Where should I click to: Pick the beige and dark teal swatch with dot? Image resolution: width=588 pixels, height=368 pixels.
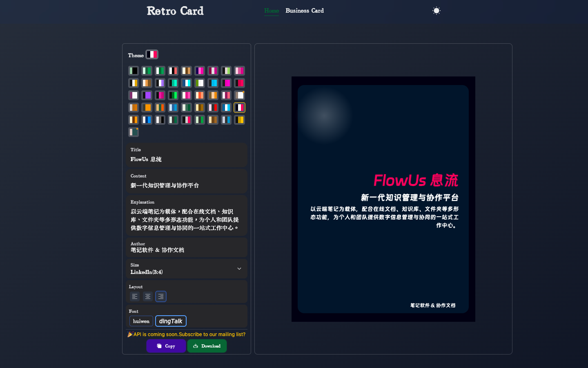[134, 132]
